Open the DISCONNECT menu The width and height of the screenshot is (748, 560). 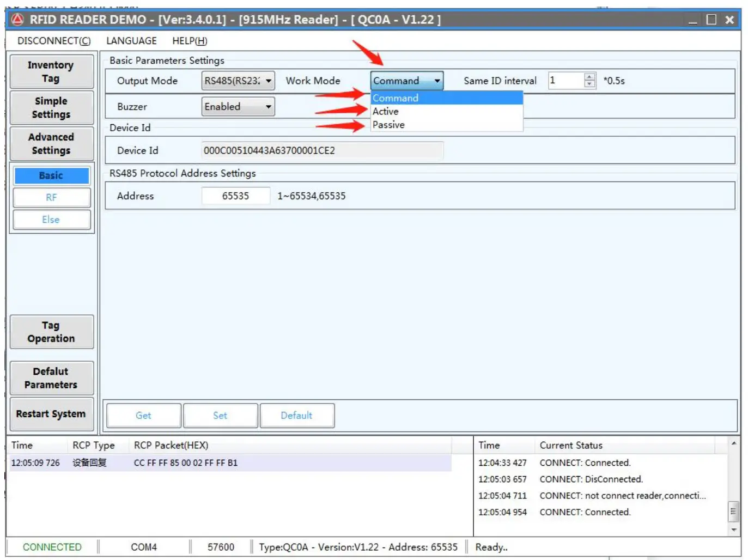point(53,41)
